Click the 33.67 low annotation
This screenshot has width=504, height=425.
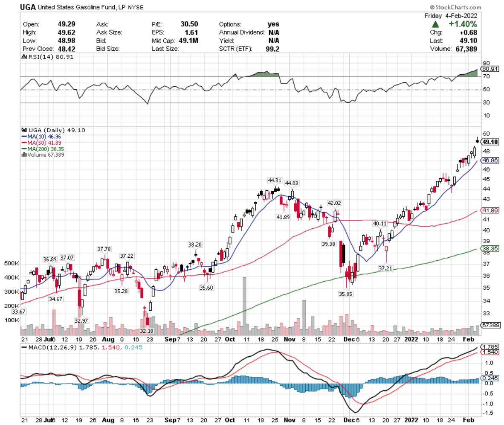point(18,312)
